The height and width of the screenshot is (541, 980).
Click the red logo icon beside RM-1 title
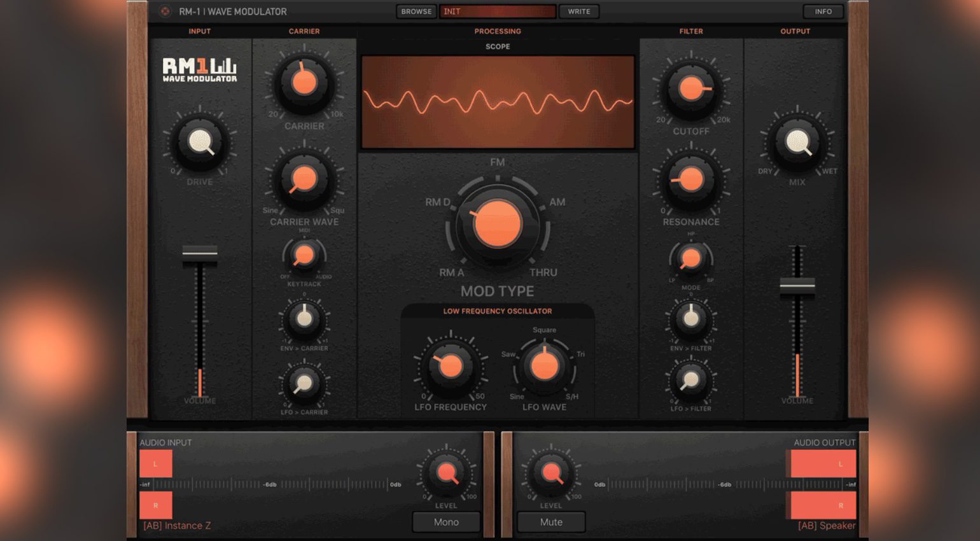[x=165, y=11]
